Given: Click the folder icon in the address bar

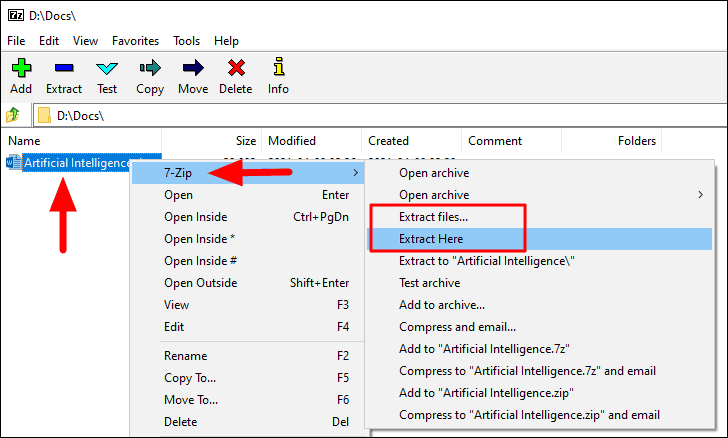Looking at the screenshot, I should (44, 116).
